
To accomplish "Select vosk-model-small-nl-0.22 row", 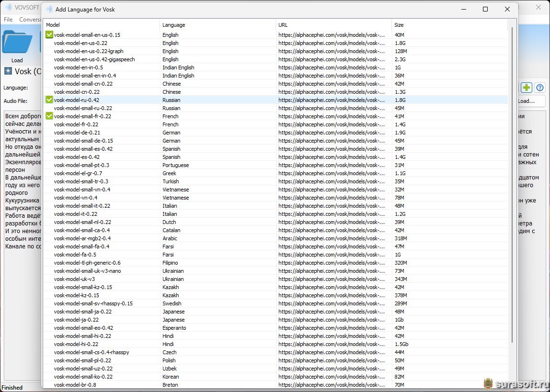I will pos(275,222).
